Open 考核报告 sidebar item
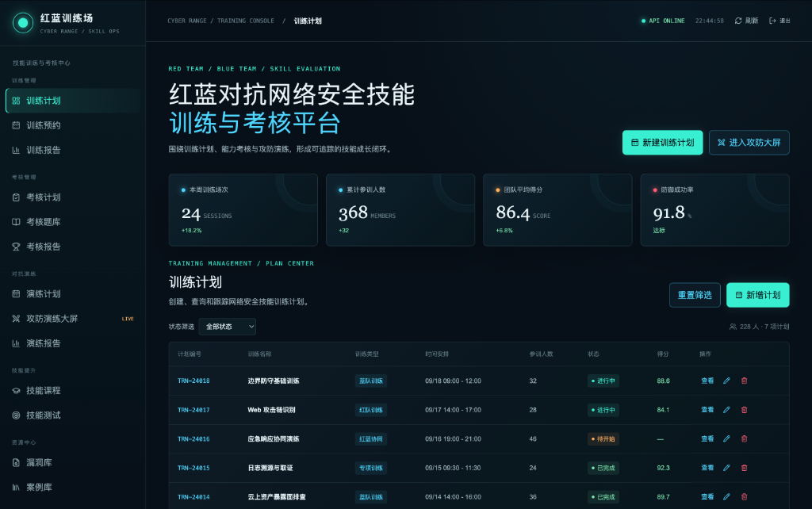Viewport: 812px width, 509px height. pos(73,247)
